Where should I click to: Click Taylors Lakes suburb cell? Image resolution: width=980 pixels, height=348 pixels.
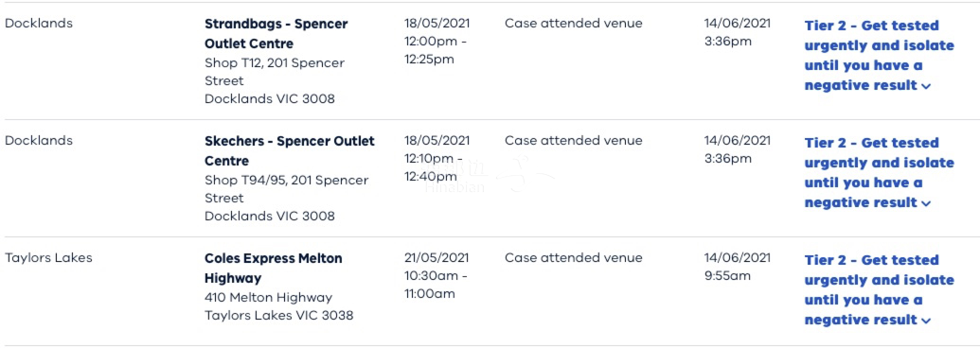tap(48, 257)
